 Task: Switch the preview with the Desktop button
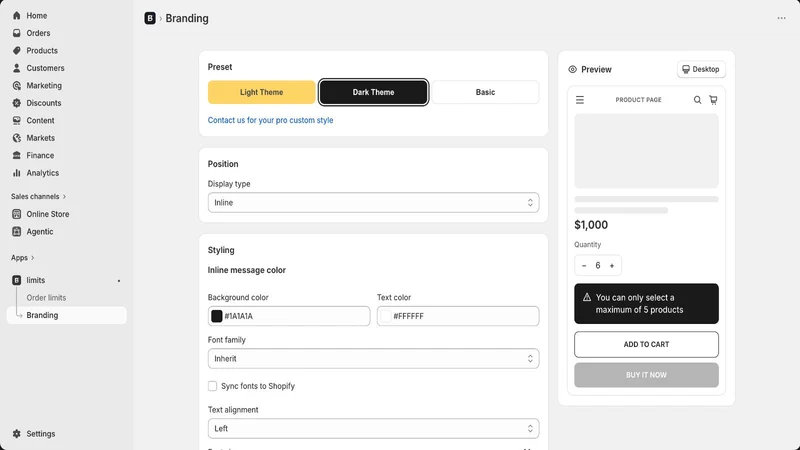[x=701, y=69]
